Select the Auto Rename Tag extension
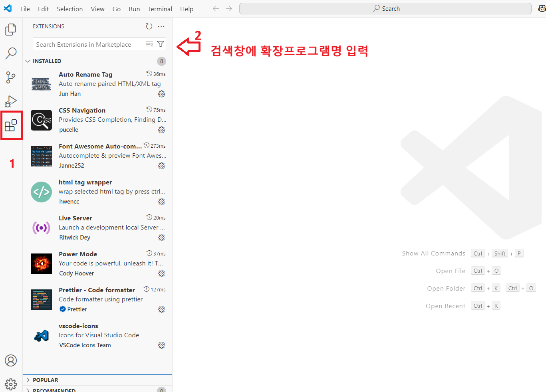Viewport: 546px width, 392px height. coord(97,84)
